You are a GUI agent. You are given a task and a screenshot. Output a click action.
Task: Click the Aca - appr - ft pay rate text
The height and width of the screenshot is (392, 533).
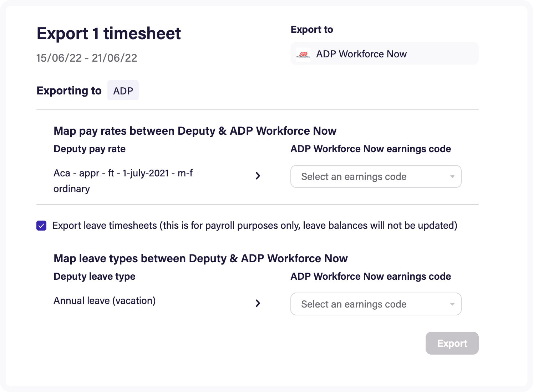pos(123,181)
